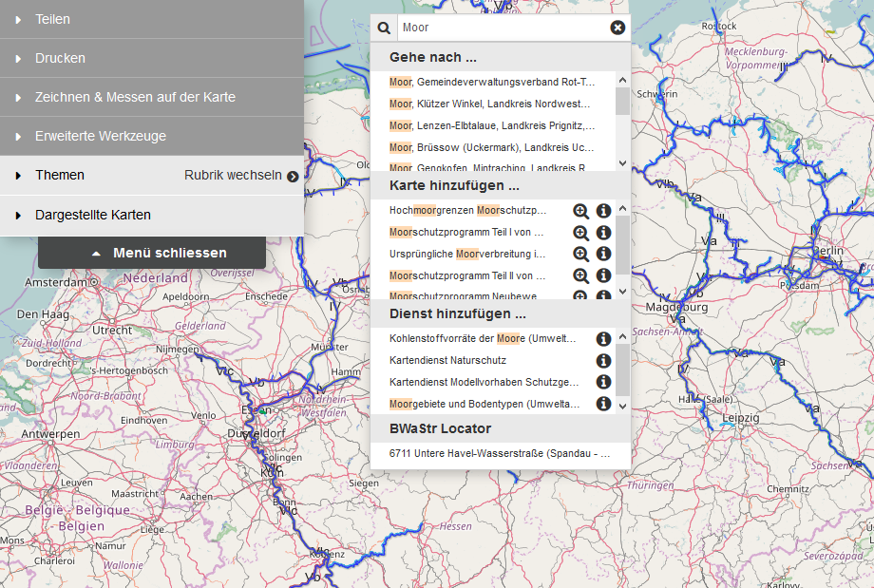Click zoom icon for Moorschutzprogramm Neubewertung
Viewport: 874px width, 588px height.
(x=580, y=296)
